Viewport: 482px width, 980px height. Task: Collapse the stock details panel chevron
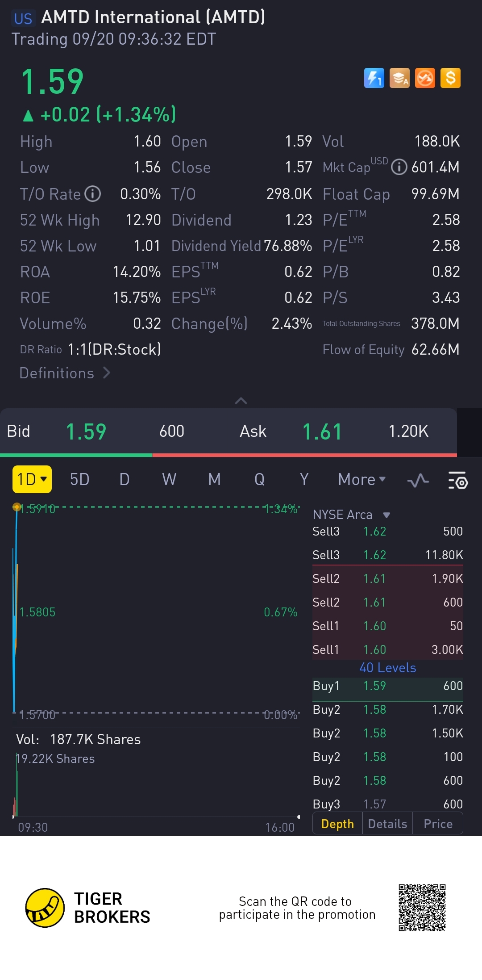point(241,401)
